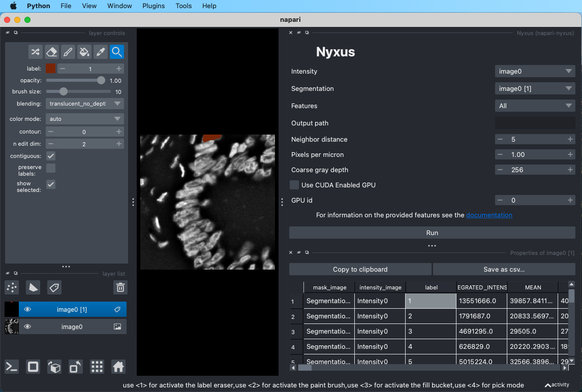The width and height of the screenshot is (582, 392).
Task: Create a new points layer
Action: (12, 287)
